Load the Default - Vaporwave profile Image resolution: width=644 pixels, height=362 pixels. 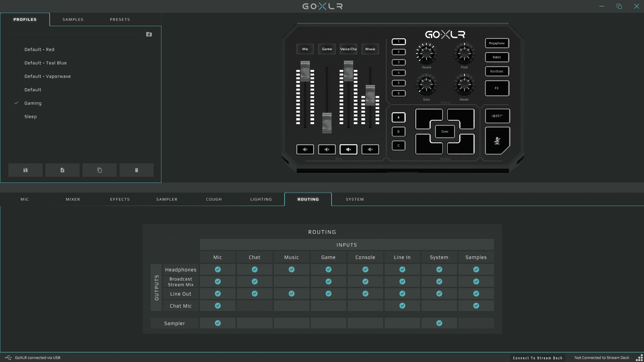click(48, 76)
